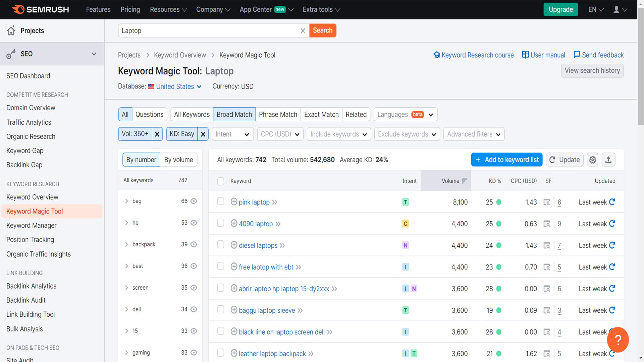Open SERP view for 4090 laptop

[547, 224]
